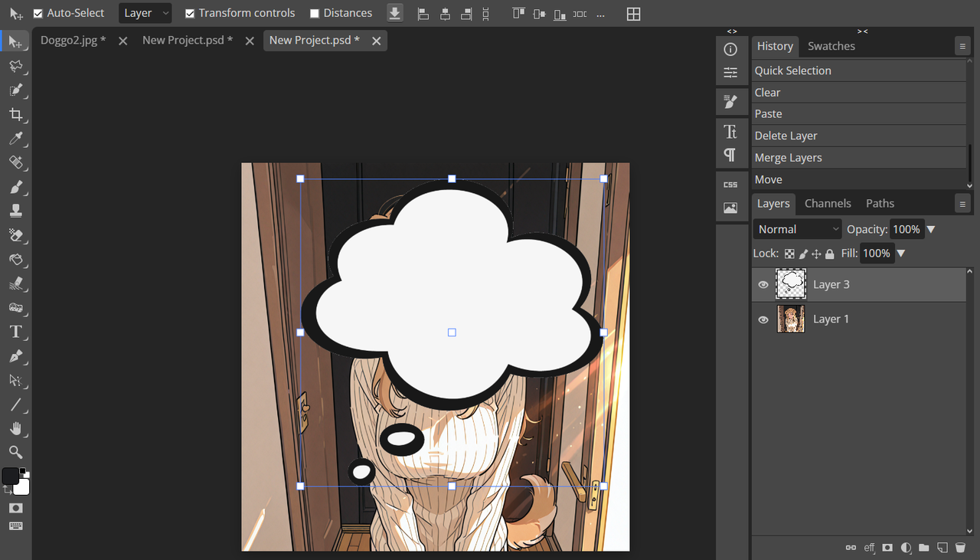Open the Layers panel menu

962,204
